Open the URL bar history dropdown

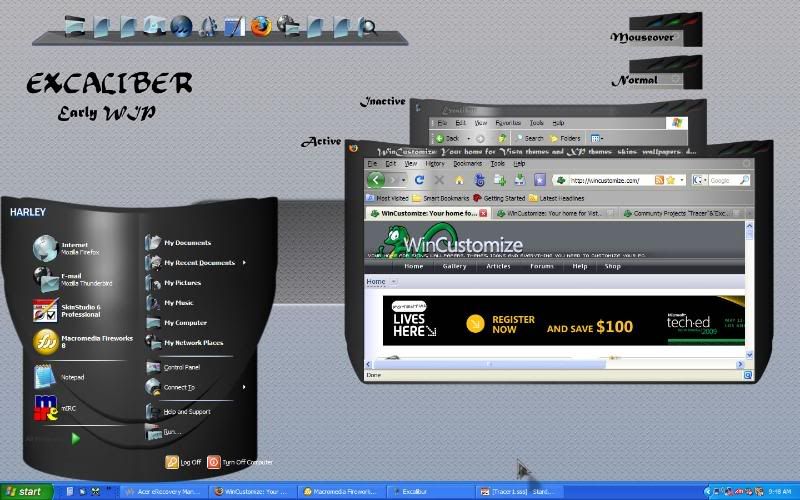[x=682, y=180]
